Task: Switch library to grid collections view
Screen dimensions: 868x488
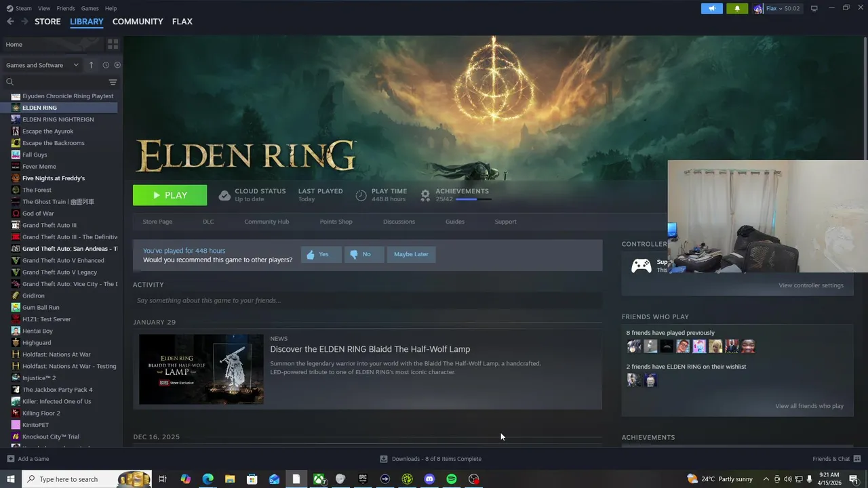Action: [113, 44]
